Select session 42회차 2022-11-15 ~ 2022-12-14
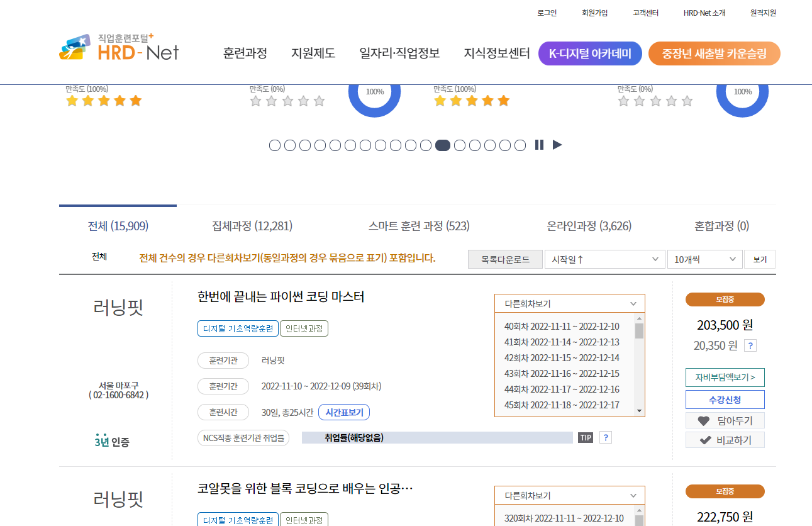Image resolution: width=812 pixels, height=526 pixels. click(x=562, y=358)
